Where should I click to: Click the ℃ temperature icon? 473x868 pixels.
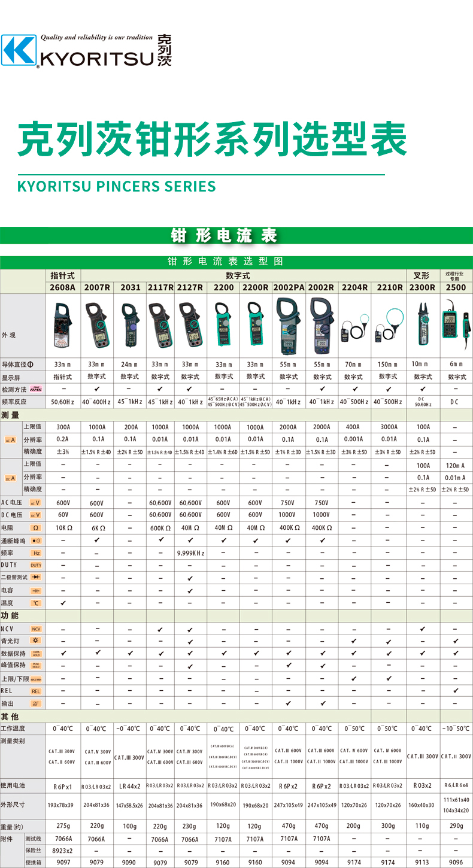pos(36,603)
